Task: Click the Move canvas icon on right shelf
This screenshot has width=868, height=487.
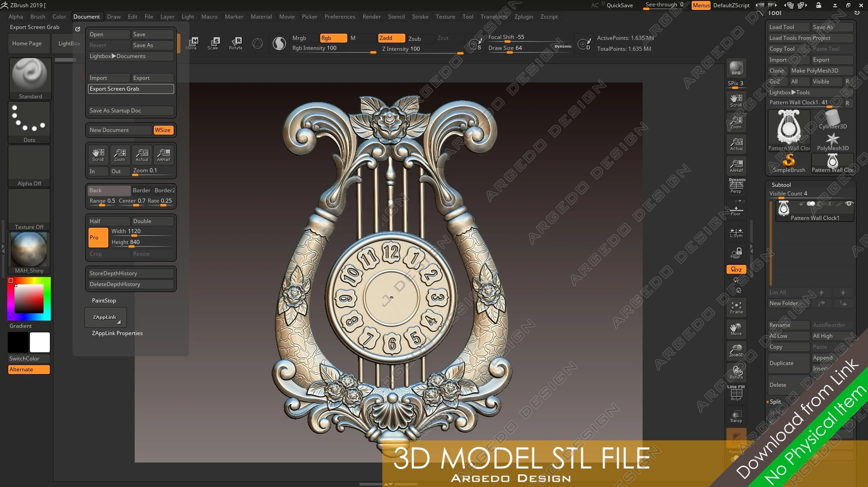Action: click(x=736, y=330)
